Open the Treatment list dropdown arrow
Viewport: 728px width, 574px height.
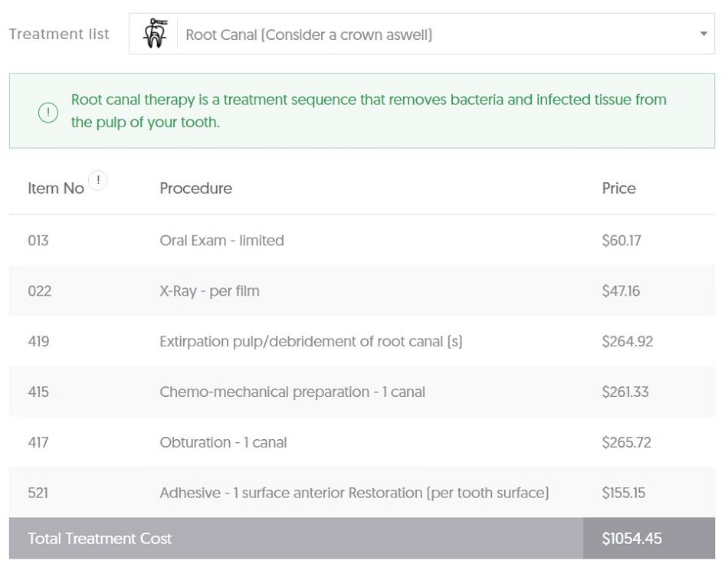click(x=703, y=34)
